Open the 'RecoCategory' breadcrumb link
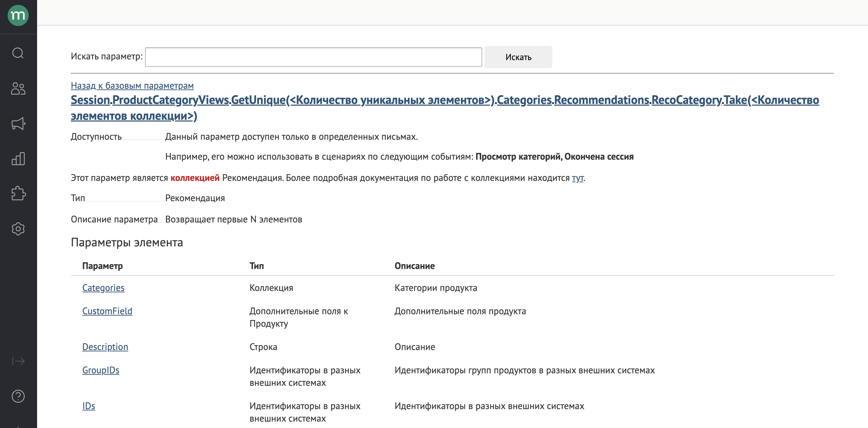This screenshot has height=428, width=868. tap(686, 100)
